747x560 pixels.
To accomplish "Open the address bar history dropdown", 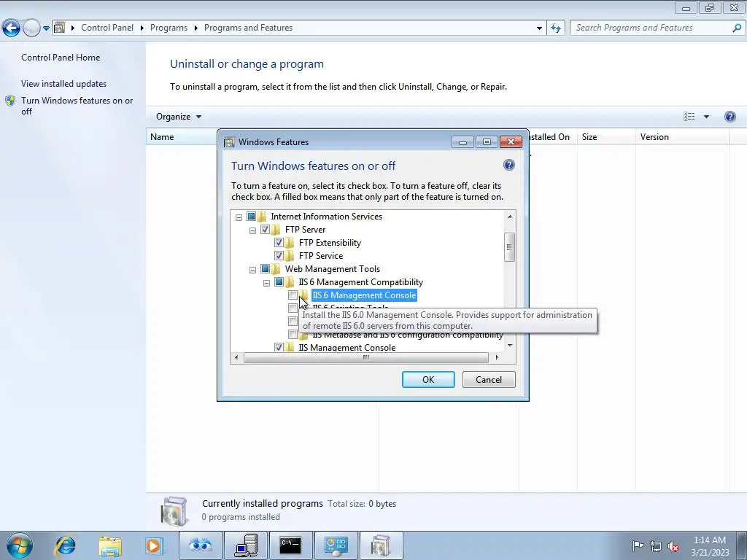I will (x=539, y=28).
